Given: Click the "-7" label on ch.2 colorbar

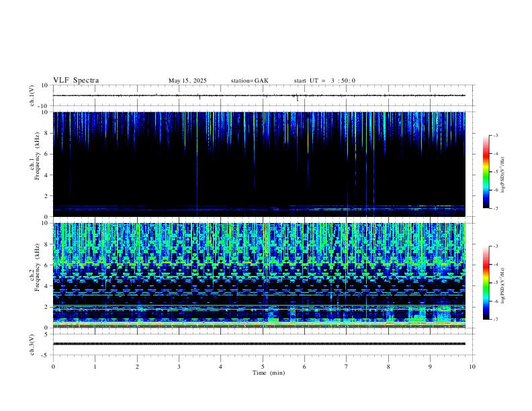Looking at the screenshot, I should tap(496, 319).
